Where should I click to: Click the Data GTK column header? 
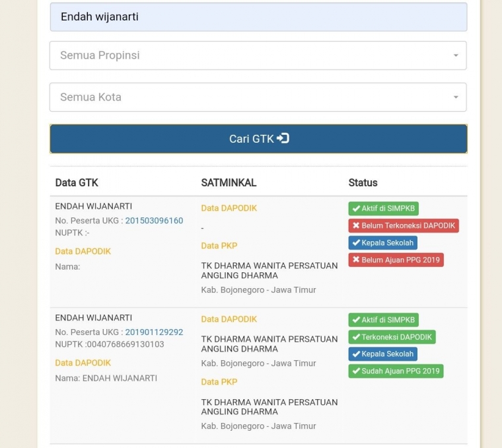77,182
